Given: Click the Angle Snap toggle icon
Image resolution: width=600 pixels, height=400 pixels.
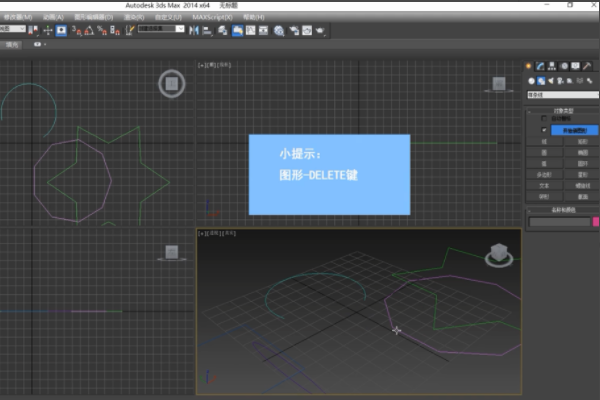Looking at the screenshot, I should point(89,30).
